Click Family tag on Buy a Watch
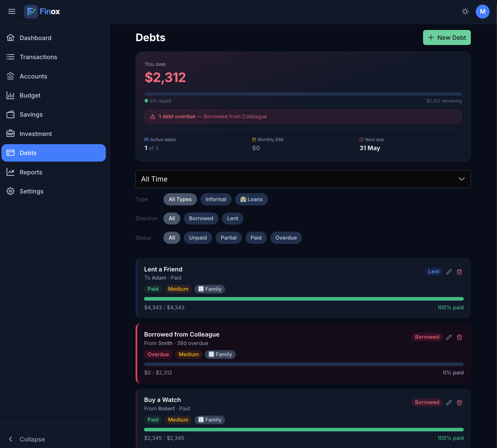This screenshot has width=497, height=448. click(210, 420)
